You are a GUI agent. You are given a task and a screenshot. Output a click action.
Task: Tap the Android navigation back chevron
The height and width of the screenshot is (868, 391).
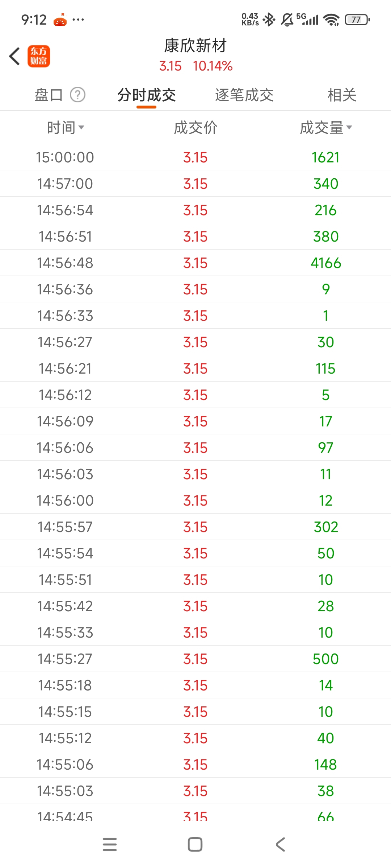click(x=281, y=844)
